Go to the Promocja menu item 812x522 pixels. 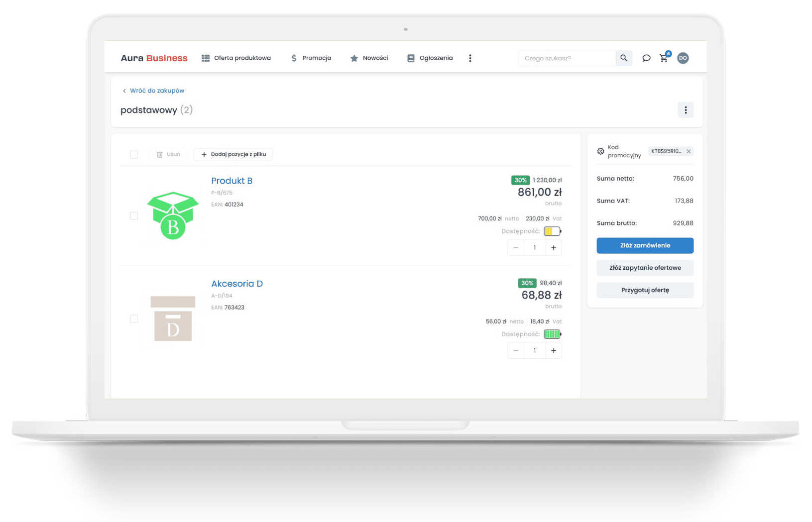click(x=311, y=58)
